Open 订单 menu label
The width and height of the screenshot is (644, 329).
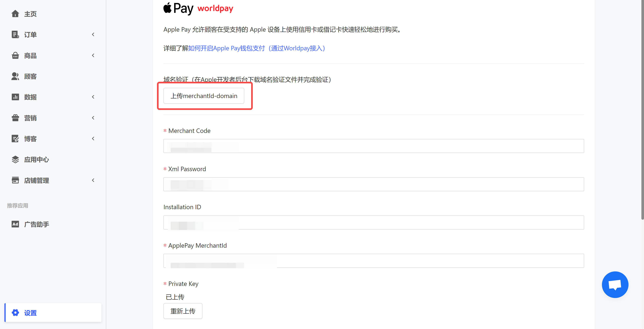pyautogui.click(x=30, y=34)
